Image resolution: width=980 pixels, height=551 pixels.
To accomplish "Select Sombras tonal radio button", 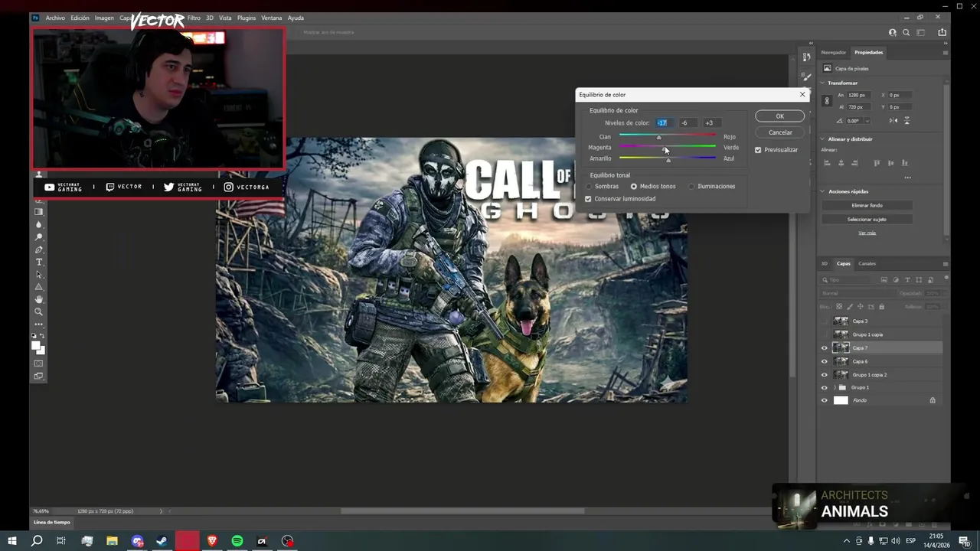I will [590, 187].
